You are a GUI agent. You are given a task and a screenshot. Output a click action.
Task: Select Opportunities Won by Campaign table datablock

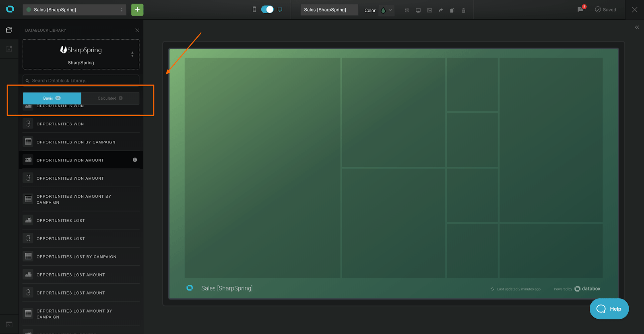click(x=81, y=142)
